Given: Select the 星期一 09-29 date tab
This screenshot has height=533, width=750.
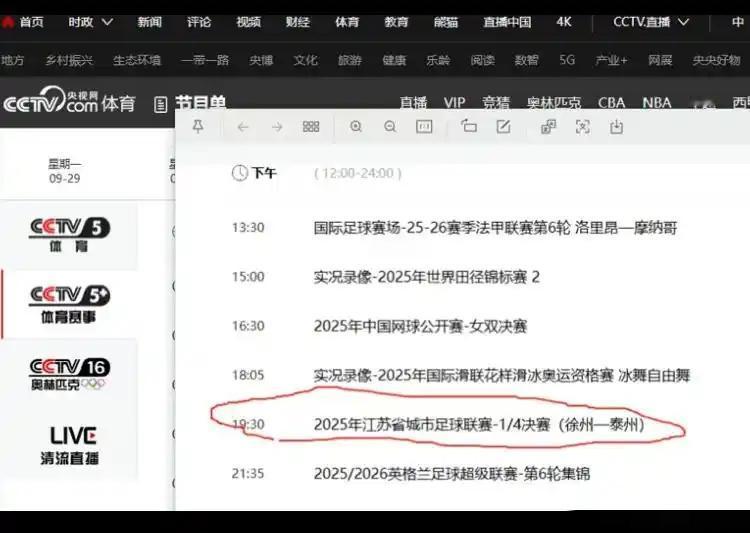Looking at the screenshot, I should pos(65,171).
